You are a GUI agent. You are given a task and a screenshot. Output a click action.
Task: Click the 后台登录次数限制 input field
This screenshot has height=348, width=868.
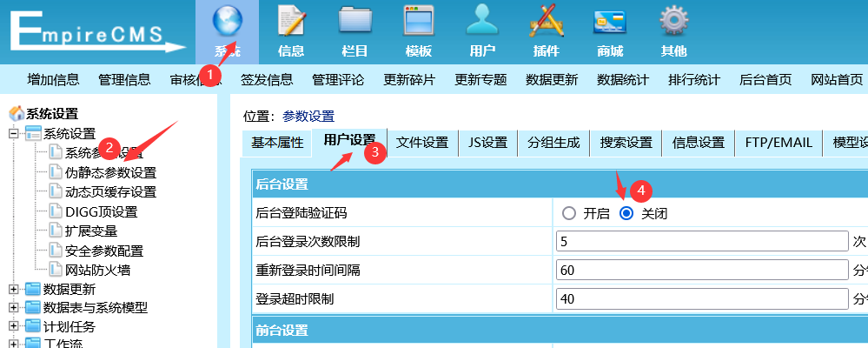(x=702, y=241)
